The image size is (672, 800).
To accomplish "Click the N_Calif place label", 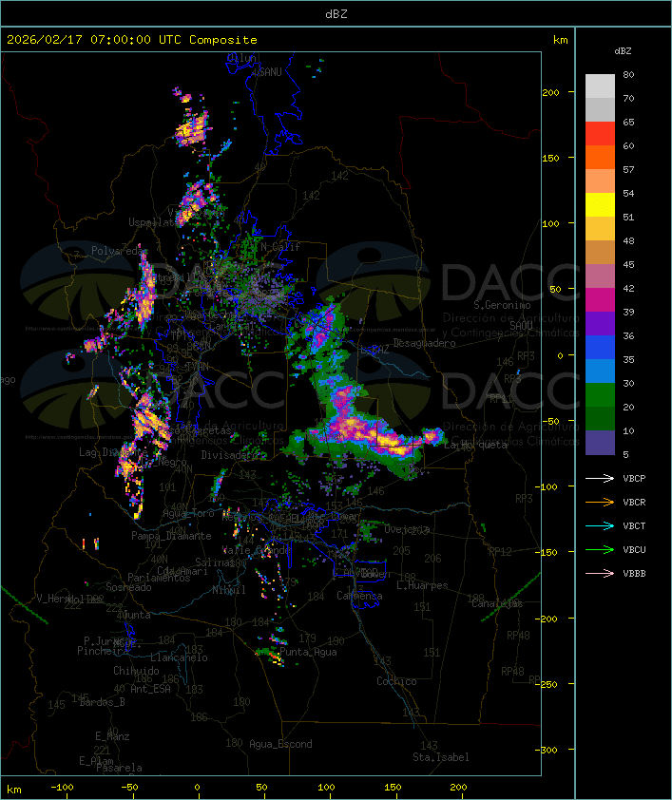I will [280, 247].
